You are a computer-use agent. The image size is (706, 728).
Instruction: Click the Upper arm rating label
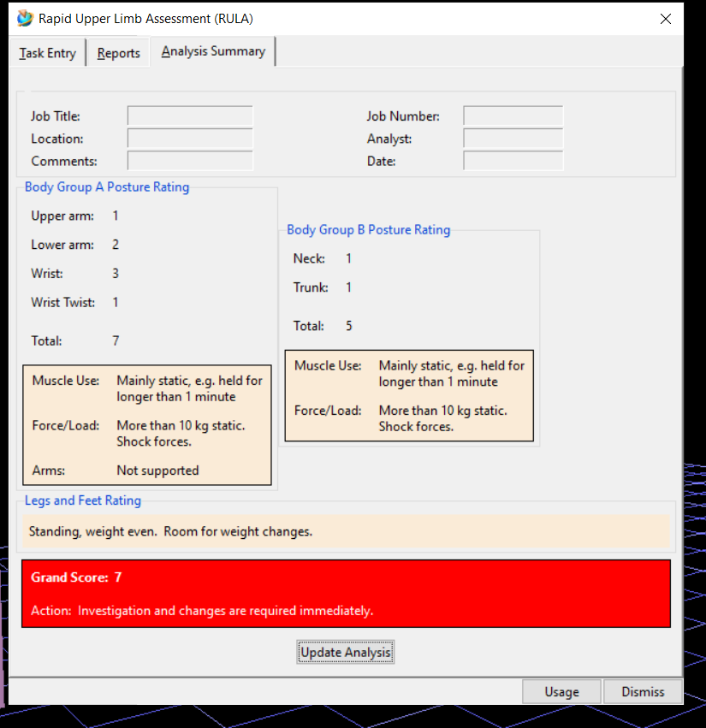(62, 216)
